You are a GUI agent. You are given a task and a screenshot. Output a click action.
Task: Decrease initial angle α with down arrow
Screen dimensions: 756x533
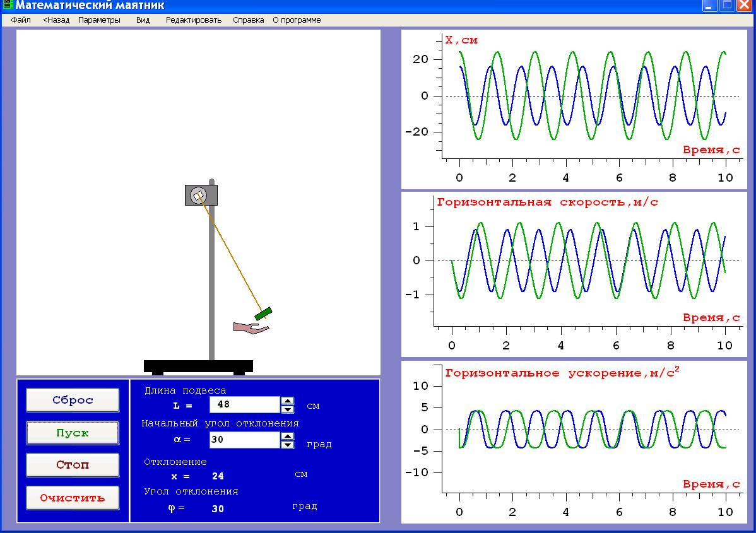pos(288,444)
